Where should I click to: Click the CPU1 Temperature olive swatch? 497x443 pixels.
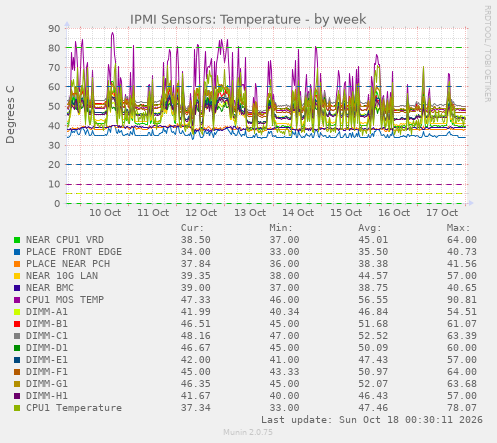(x=17, y=408)
